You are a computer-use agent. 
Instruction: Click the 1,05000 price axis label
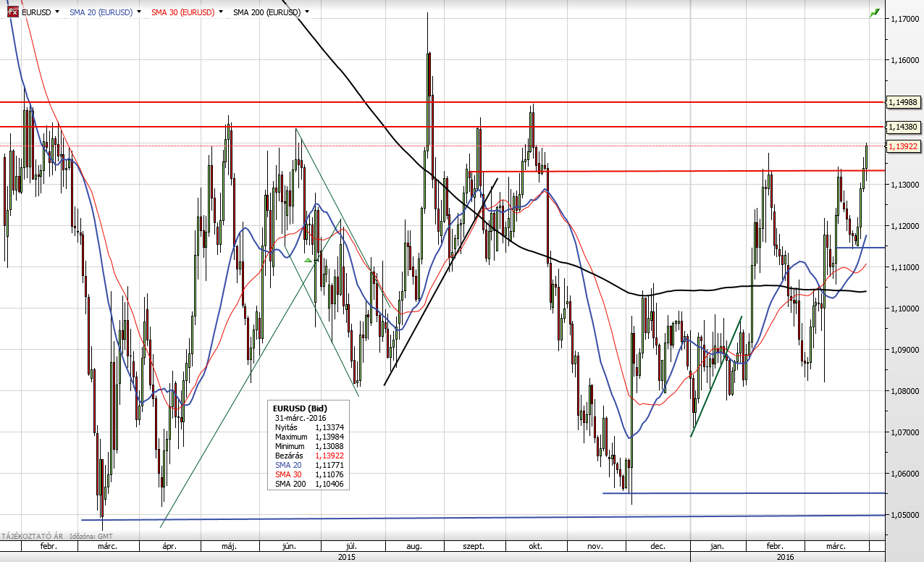pos(904,515)
